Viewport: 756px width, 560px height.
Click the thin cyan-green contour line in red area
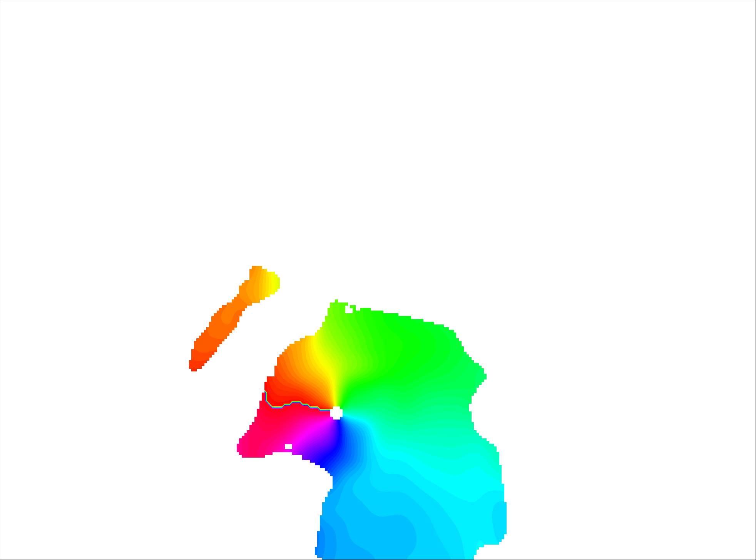[x=296, y=403]
